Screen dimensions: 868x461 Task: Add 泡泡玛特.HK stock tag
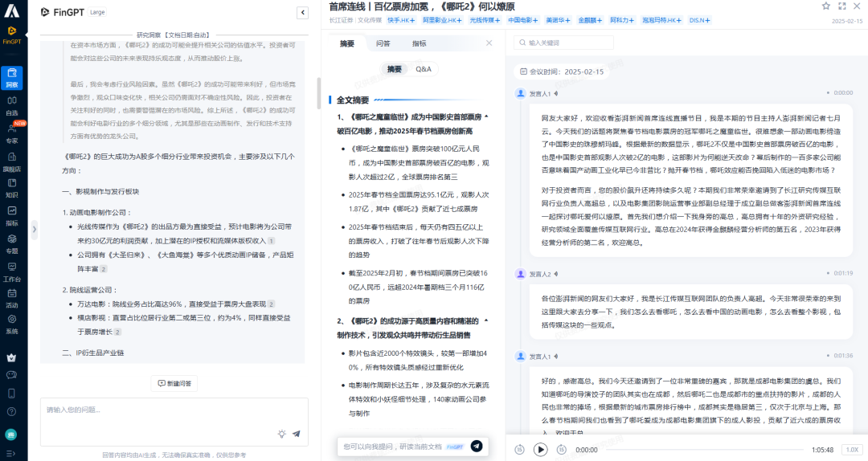coord(662,20)
